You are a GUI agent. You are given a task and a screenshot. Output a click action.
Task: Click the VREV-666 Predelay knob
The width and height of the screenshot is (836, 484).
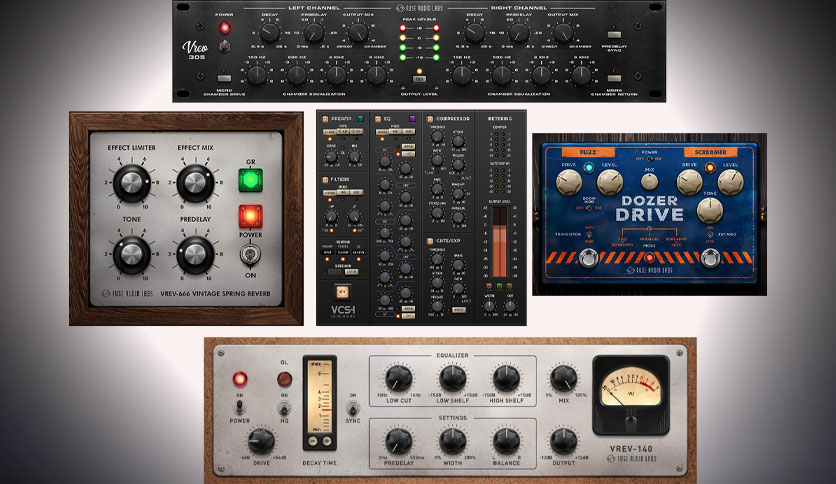pos(195,255)
